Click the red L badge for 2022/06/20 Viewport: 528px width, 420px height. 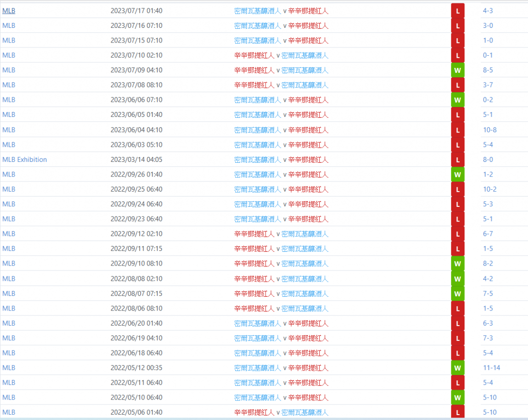pos(458,323)
